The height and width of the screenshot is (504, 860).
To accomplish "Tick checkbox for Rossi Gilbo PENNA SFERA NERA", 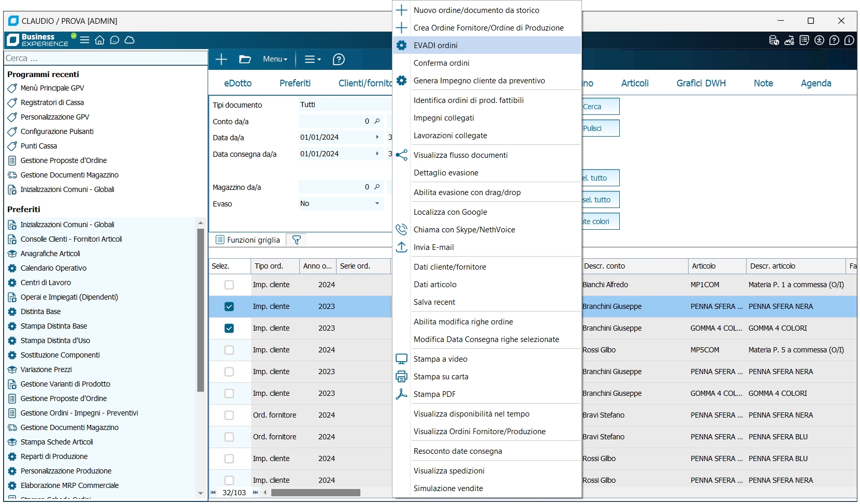I will tap(229, 480).
